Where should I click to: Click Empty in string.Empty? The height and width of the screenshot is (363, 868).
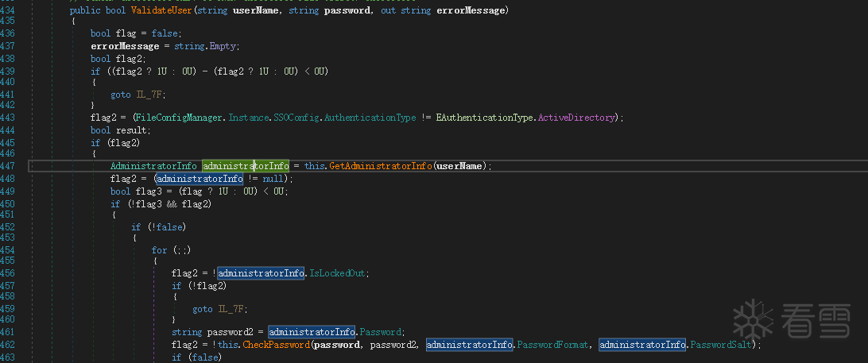223,46
